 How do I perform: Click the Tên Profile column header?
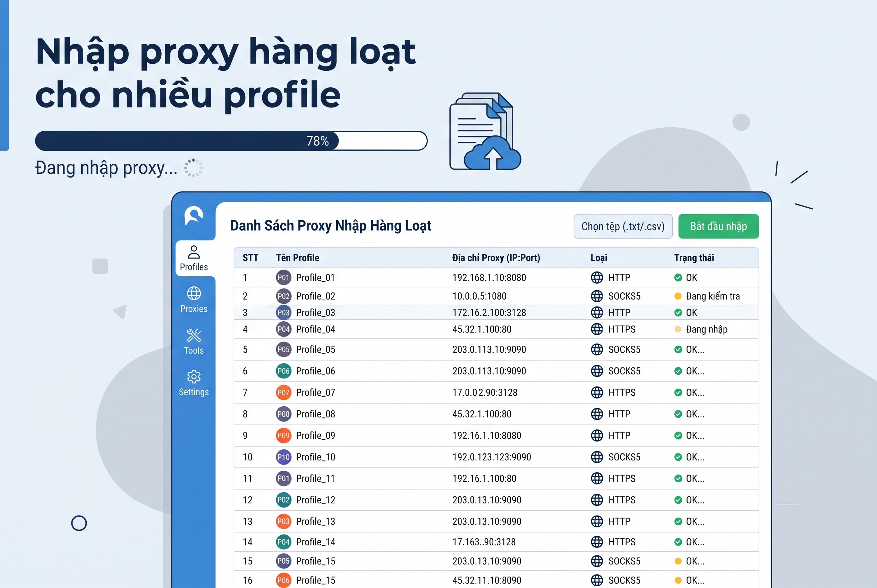tap(298, 258)
